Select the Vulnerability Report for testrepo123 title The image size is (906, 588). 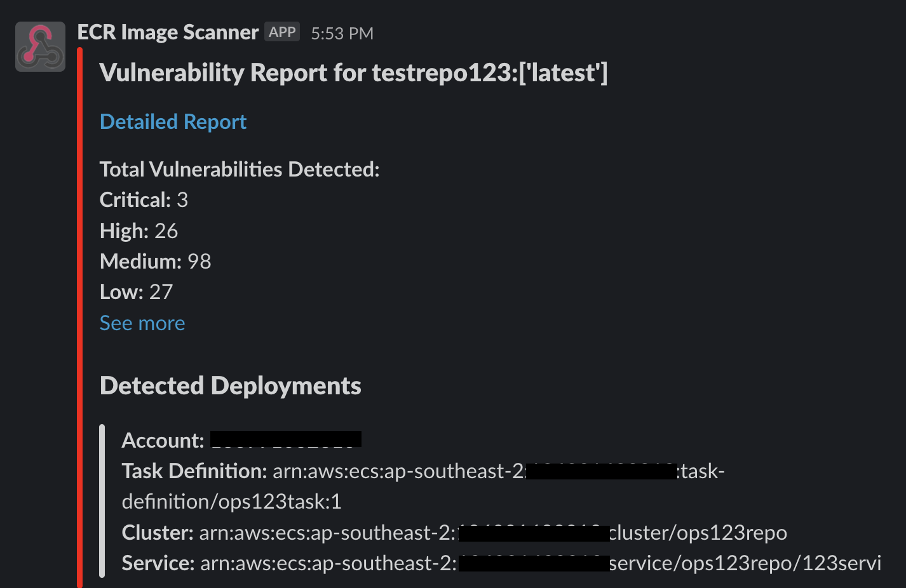(353, 73)
